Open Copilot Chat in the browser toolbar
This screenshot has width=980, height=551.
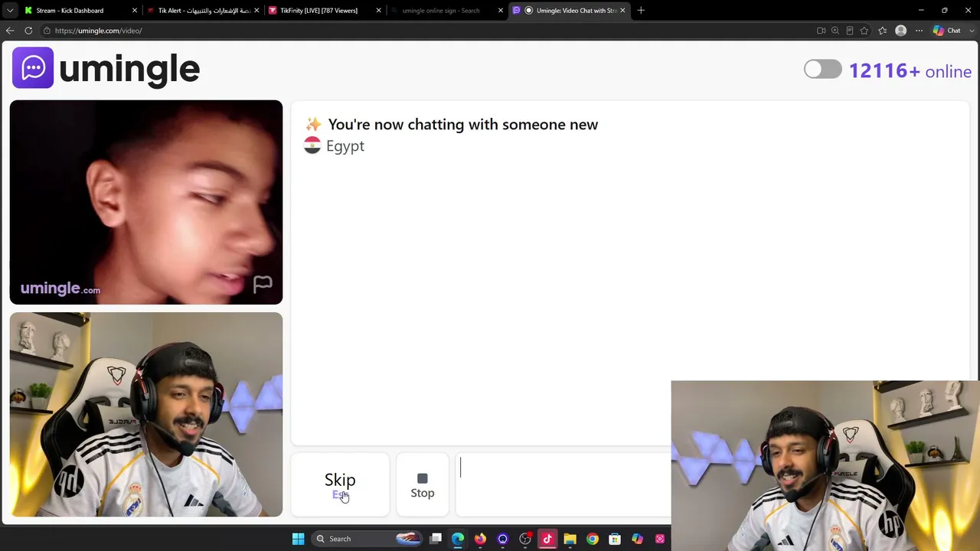[x=947, y=31]
